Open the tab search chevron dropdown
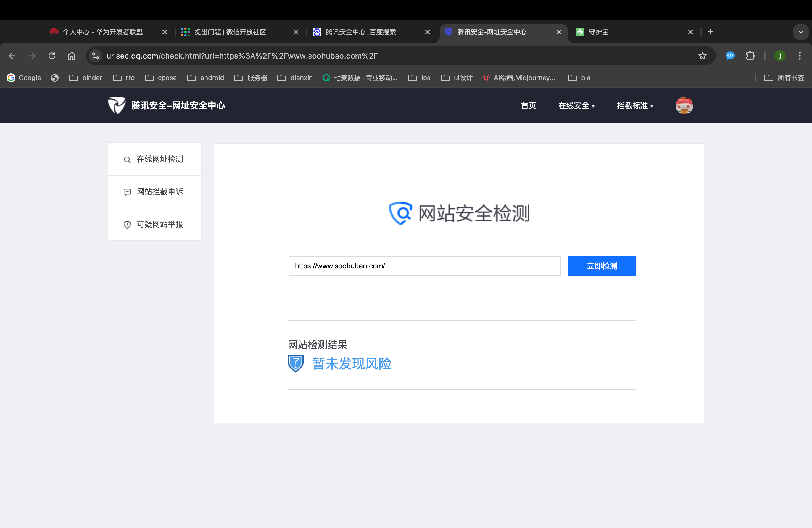Screen dimensions: 812x528 pos(800,32)
